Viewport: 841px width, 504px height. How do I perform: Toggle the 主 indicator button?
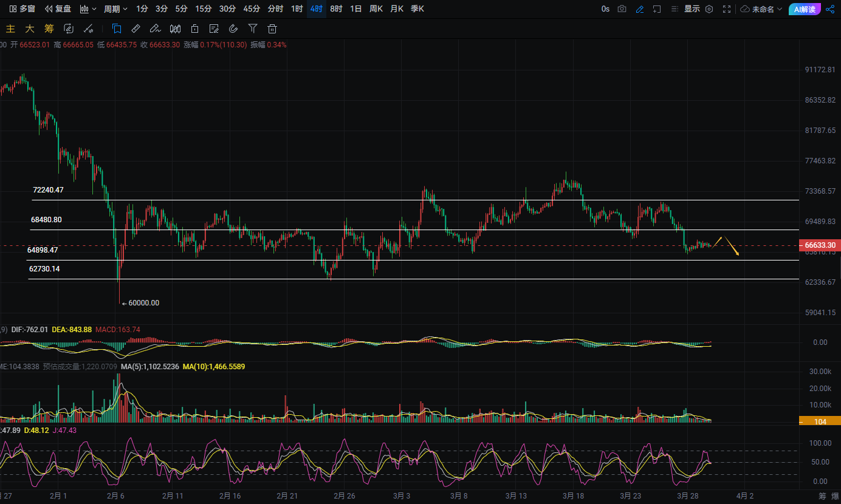pos(10,29)
